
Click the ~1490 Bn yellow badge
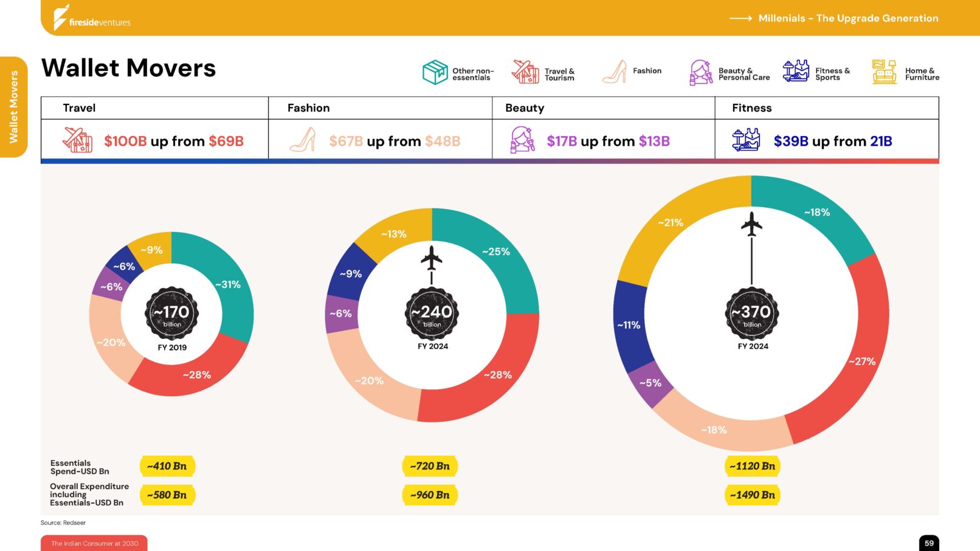(752, 495)
